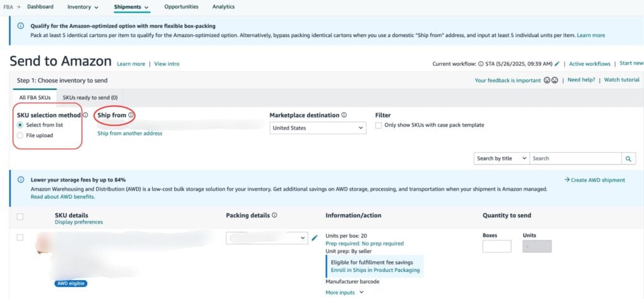Click the pencil icon beside STA workflow name
The image size is (644, 299).
[557, 64]
